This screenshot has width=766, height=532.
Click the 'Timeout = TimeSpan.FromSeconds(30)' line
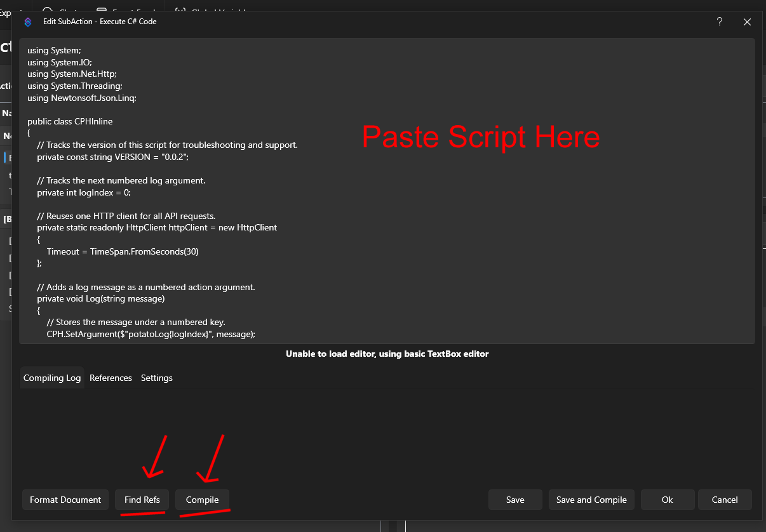click(x=123, y=251)
